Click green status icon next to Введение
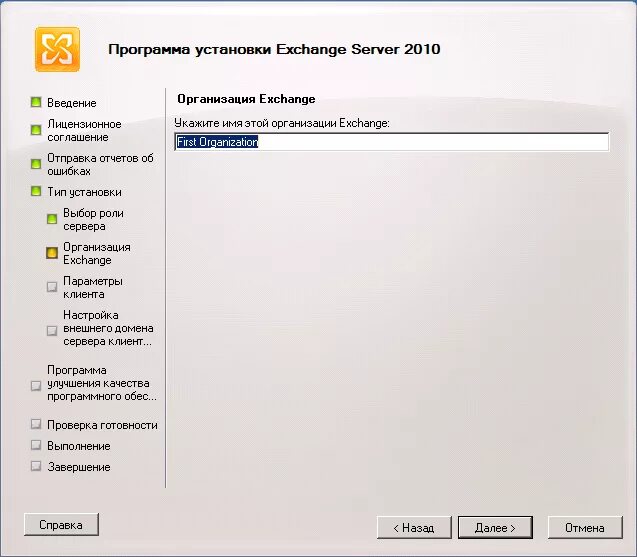Viewport: 637px width, 557px height. coord(36,102)
